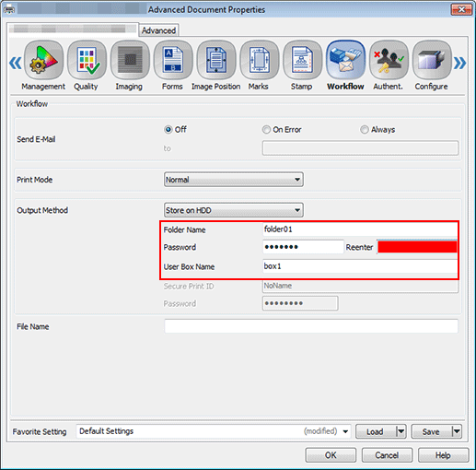This screenshot has width=476, height=470.
Task: Click the OK button
Action: pyautogui.click(x=331, y=455)
